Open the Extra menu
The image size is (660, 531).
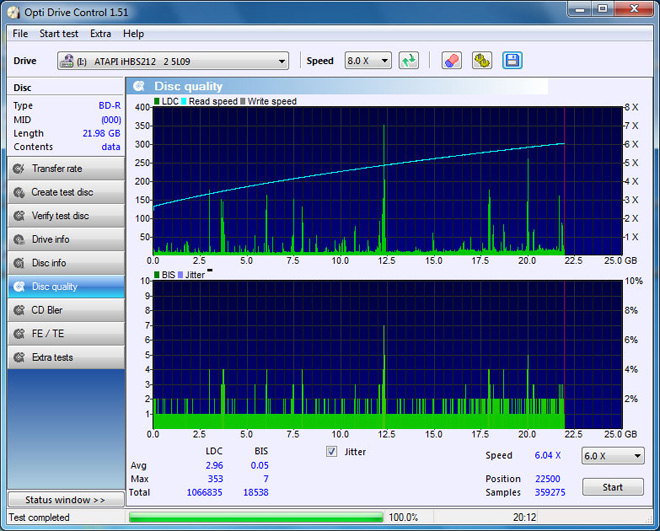click(x=100, y=34)
